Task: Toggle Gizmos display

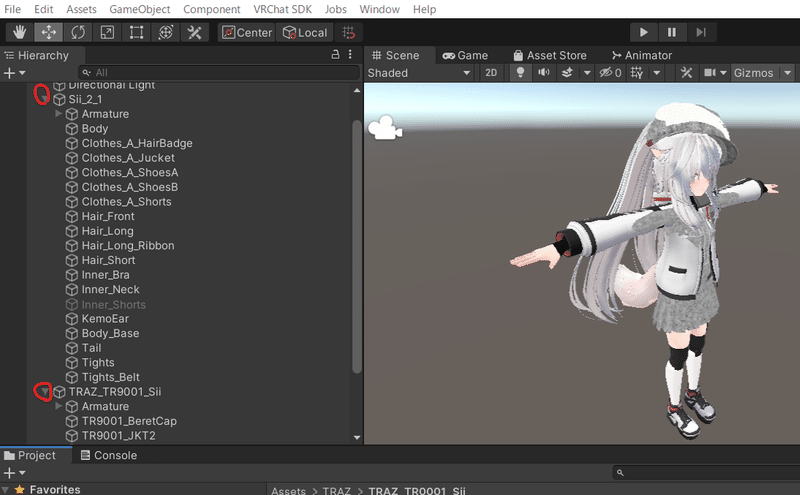Action: click(753, 73)
